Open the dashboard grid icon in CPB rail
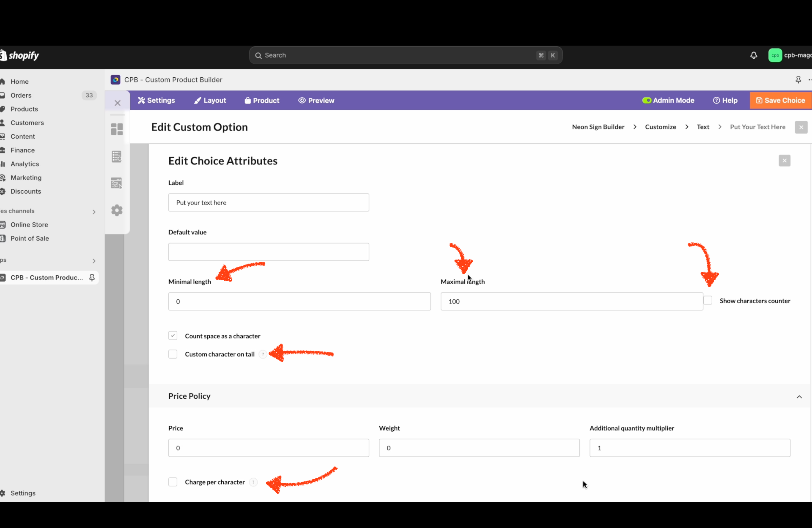Image resolution: width=812 pixels, height=528 pixels. coord(117,129)
